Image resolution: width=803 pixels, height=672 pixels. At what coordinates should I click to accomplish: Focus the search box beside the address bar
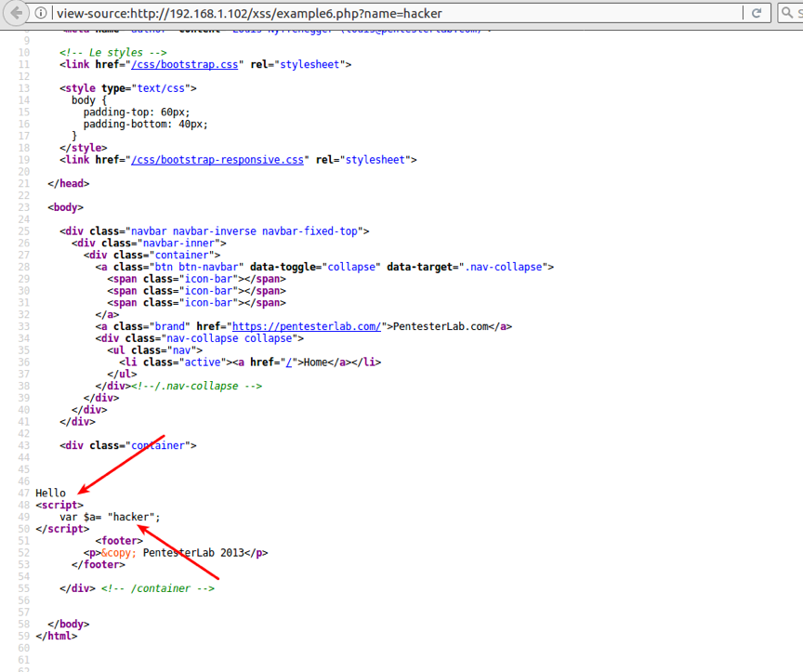click(x=795, y=13)
